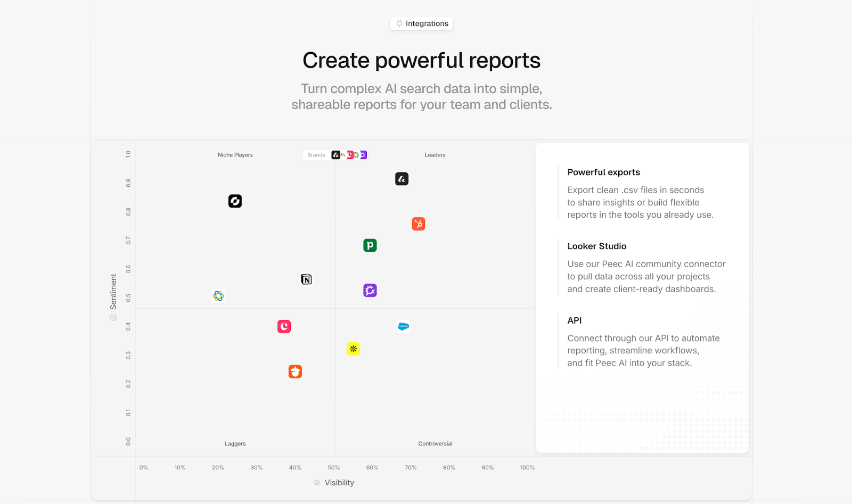Switch to the Looker Studio section

click(597, 246)
